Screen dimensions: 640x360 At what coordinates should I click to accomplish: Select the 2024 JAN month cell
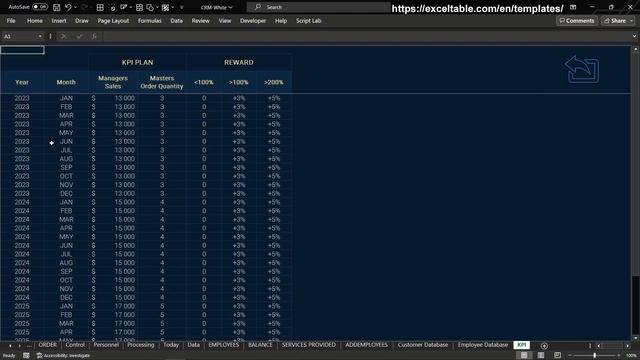66,202
